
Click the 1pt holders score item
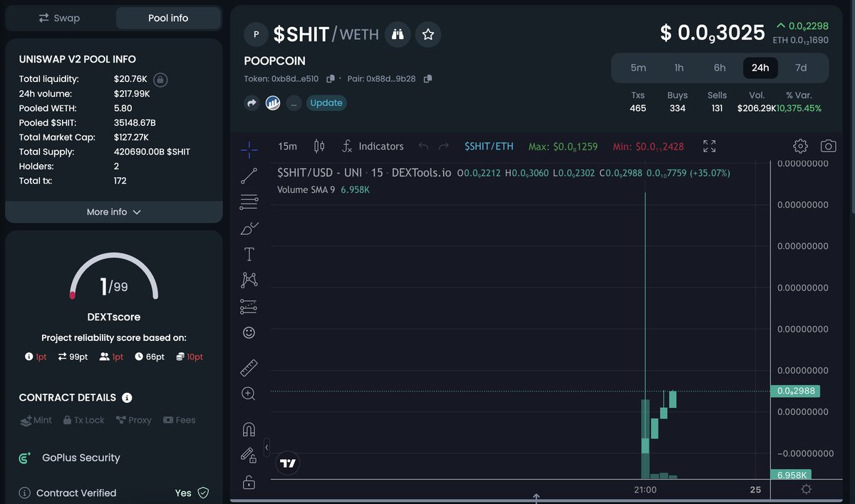tap(112, 357)
